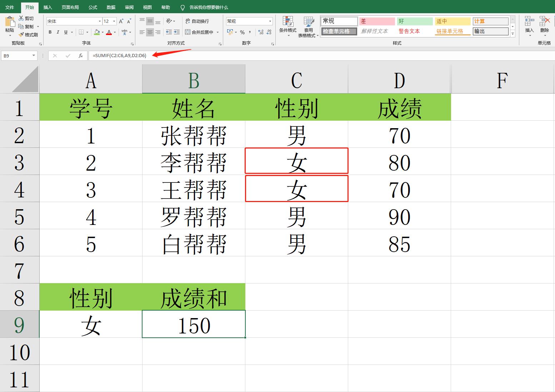This screenshot has height=392, width=555.
Task: Click the select-all corner triangle
Action: 25,79
